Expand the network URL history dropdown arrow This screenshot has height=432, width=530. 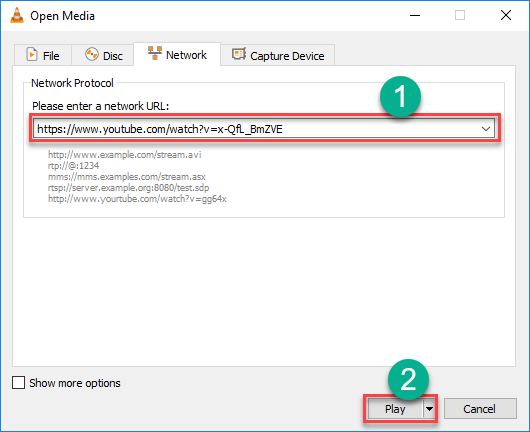click(x=486, y=129)
